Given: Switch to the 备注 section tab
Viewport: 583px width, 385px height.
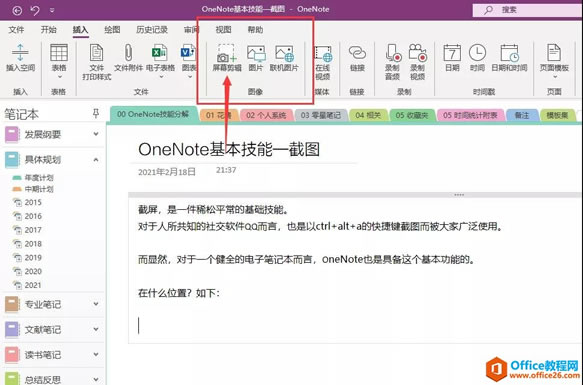Looking at the screenshot, I should tap(522, 115).
